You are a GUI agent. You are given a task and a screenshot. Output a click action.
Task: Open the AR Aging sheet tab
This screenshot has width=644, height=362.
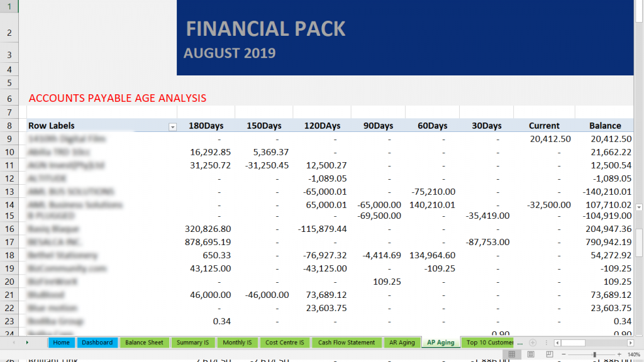click(x=402, y=343)
